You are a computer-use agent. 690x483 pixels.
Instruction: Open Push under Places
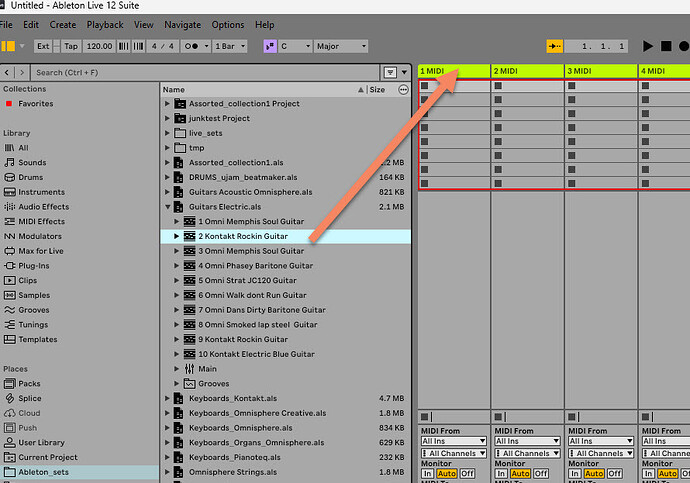(x=27, y=428)
